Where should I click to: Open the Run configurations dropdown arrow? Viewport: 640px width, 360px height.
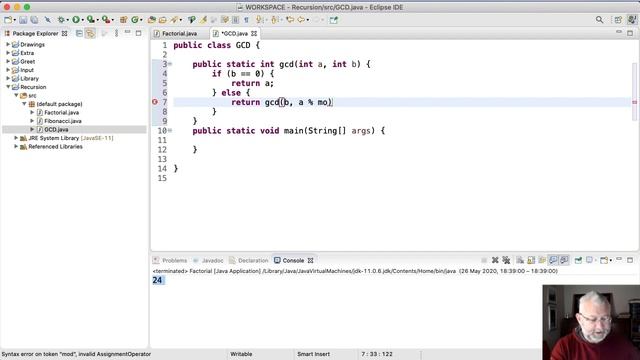click(82, 20)
